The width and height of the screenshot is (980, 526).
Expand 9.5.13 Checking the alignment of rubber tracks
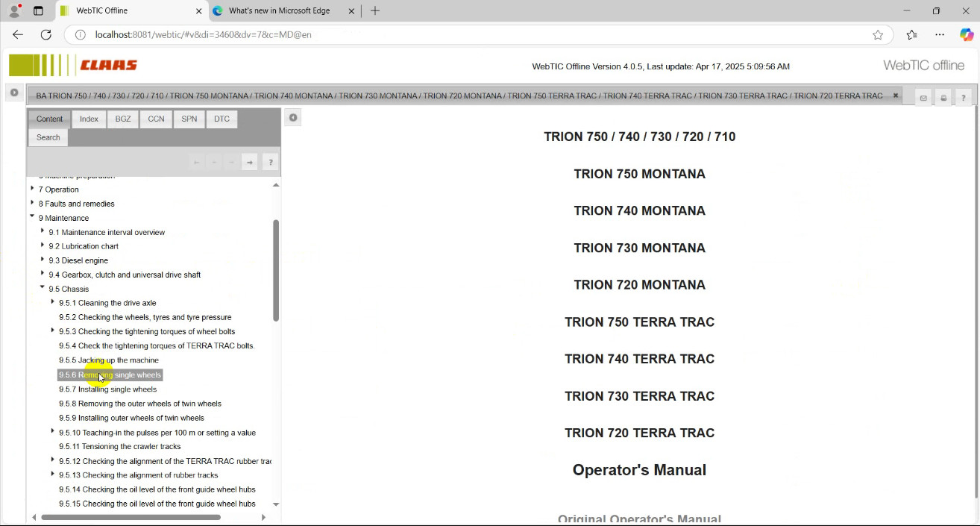(x=52, y=475)
